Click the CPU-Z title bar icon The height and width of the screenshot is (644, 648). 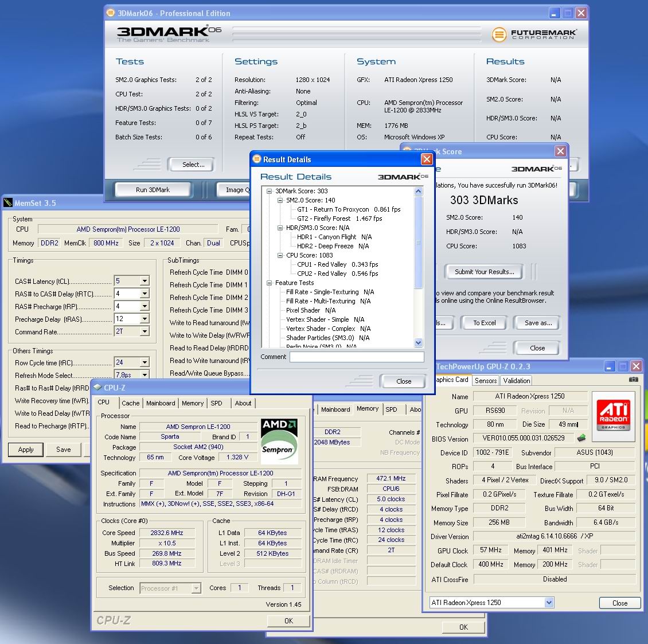pyautogui.click(x=97, y=387)
